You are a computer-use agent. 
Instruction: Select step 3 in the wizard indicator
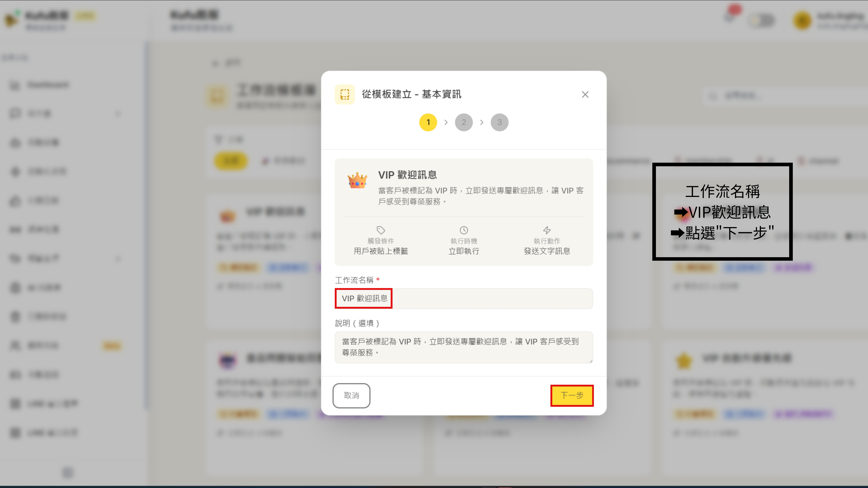point(499,122)
